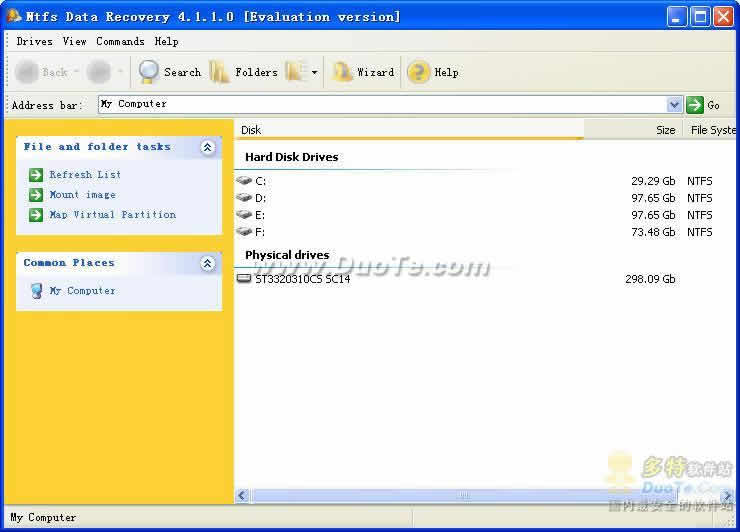
Task: Click the horizontal scrollbar left arrow
Action: [242, 496]
